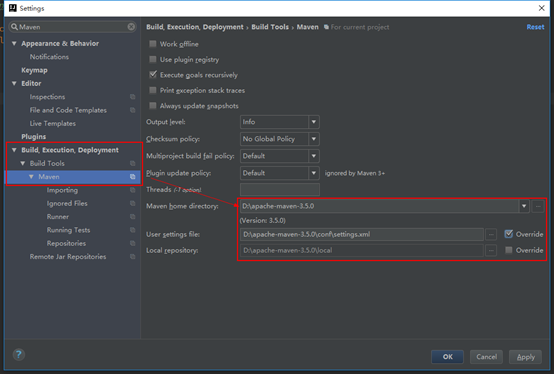Open the Output level dropdown

click(x=279, y=122)
